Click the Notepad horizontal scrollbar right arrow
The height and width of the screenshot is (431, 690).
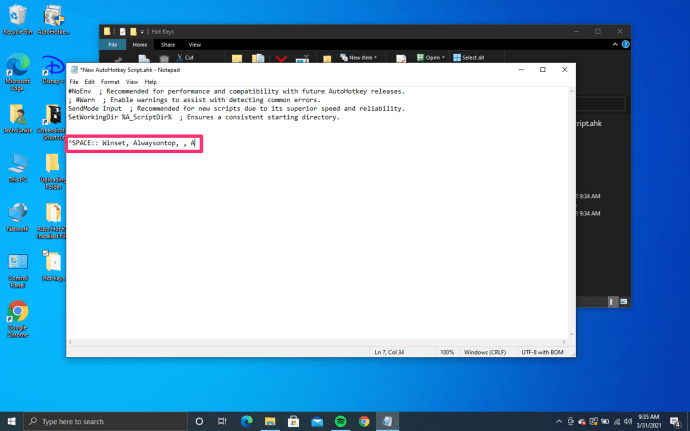564,342
